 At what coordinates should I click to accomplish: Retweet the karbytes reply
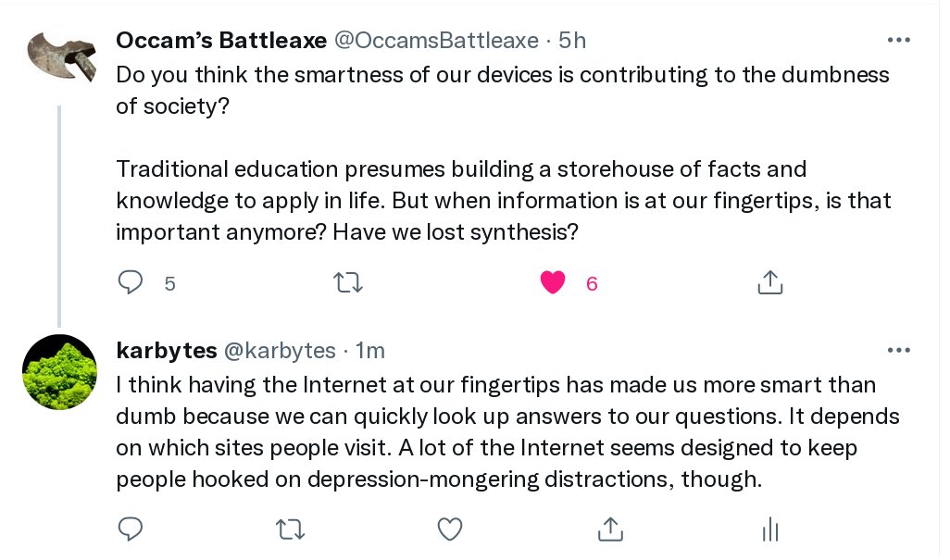click(290, 529)
